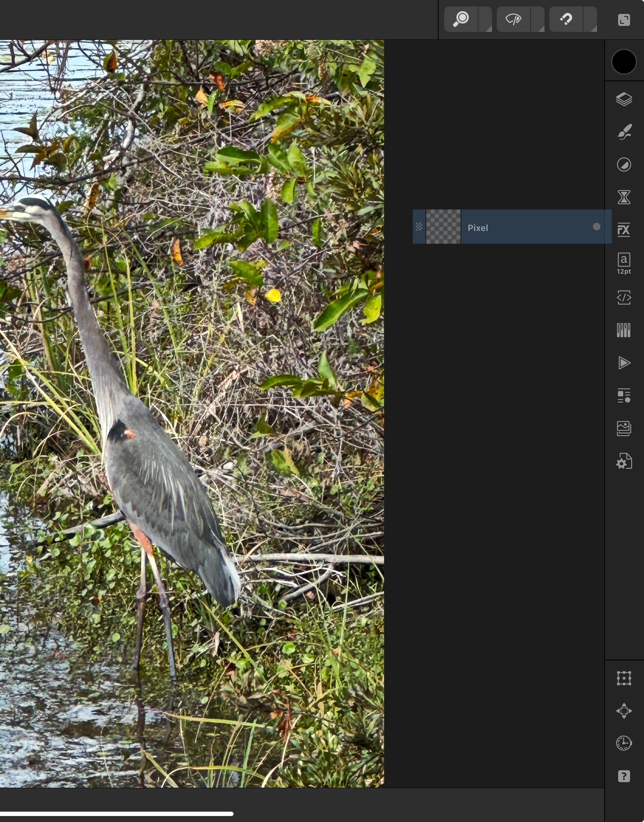
Task: Open the Layer FX studio
Action: click(x=624, y=230)
